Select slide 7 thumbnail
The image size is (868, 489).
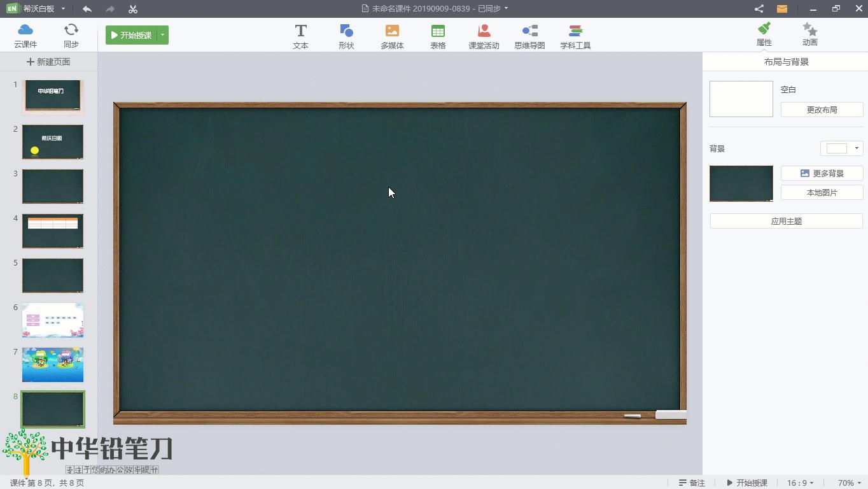coord(53,364)
